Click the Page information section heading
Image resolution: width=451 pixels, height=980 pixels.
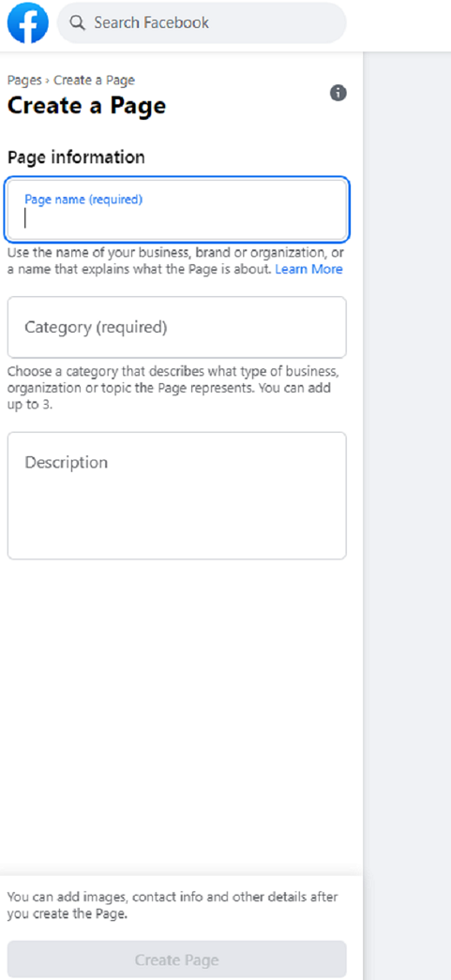76,157
